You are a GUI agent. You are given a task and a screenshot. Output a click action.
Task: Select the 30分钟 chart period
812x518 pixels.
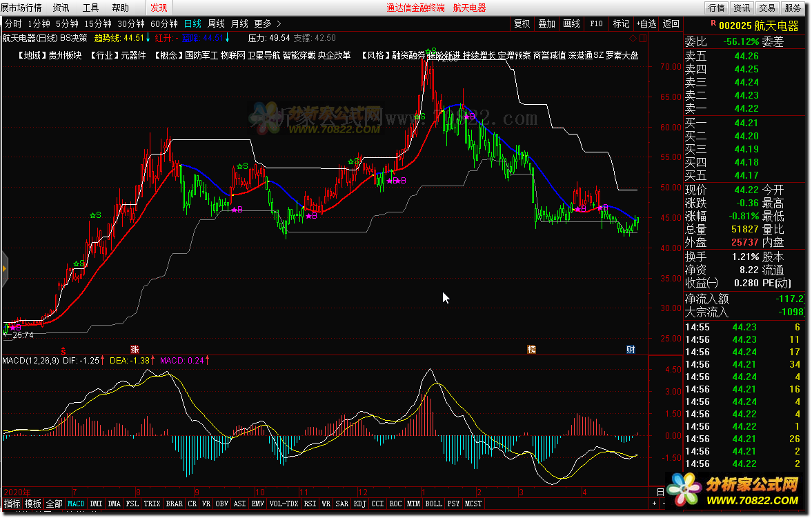click(x=131, y=24)
